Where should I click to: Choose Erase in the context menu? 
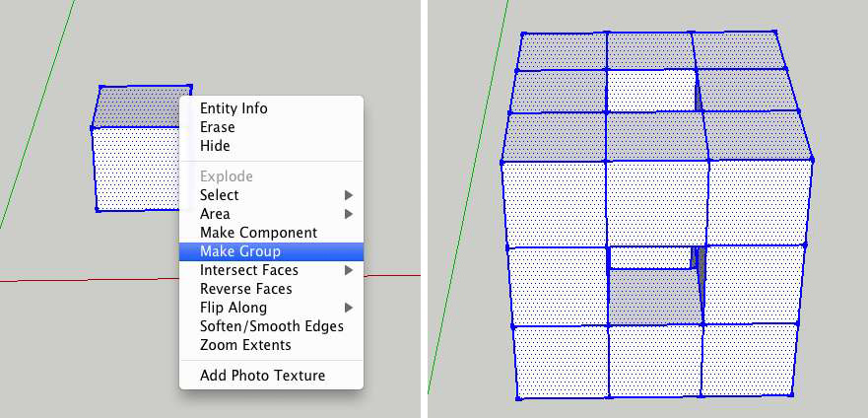[x=271, y=127]
